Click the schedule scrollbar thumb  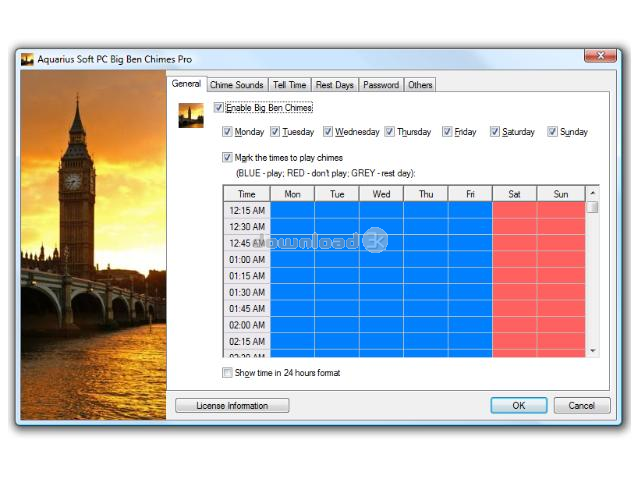(x=593, y=207)
